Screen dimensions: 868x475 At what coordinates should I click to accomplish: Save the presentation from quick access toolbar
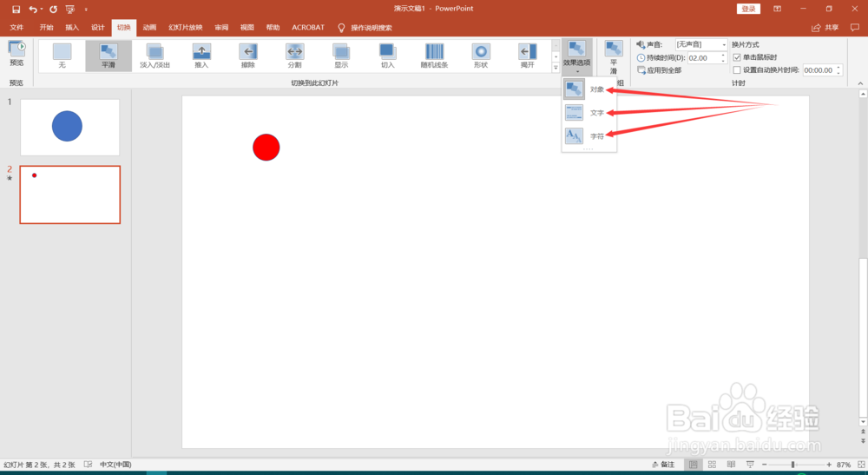point(16,9)
